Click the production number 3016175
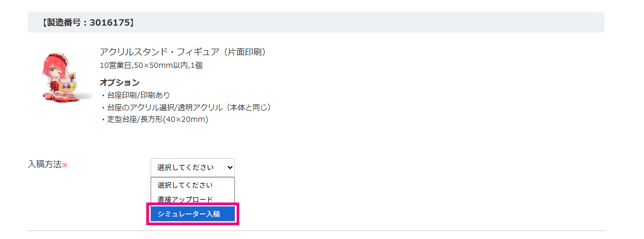Screen dimensions: 644x239 109,22
